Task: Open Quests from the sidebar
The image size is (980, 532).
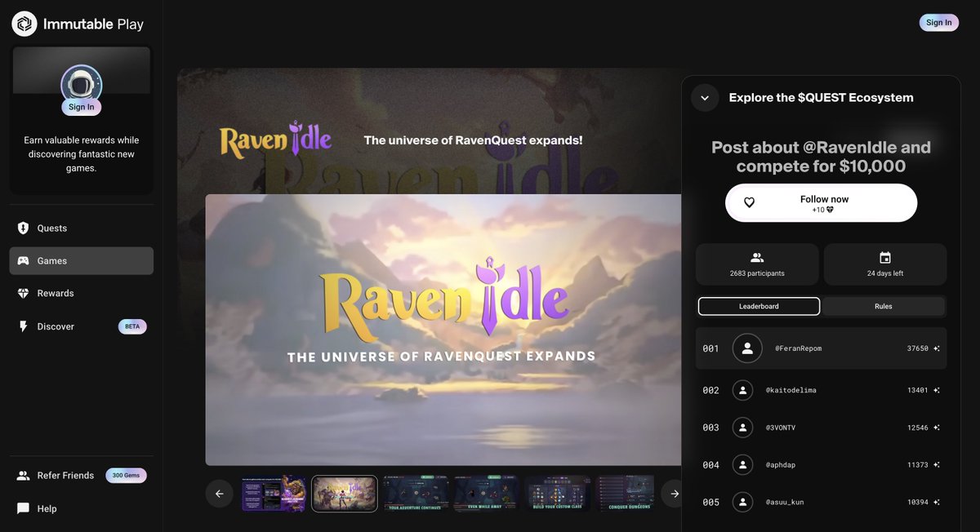Action: tap(82, 228)
